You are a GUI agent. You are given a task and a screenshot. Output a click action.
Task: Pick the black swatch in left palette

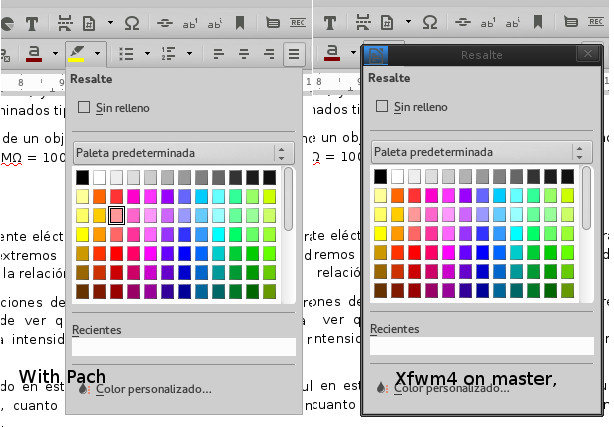pos(83,177)
